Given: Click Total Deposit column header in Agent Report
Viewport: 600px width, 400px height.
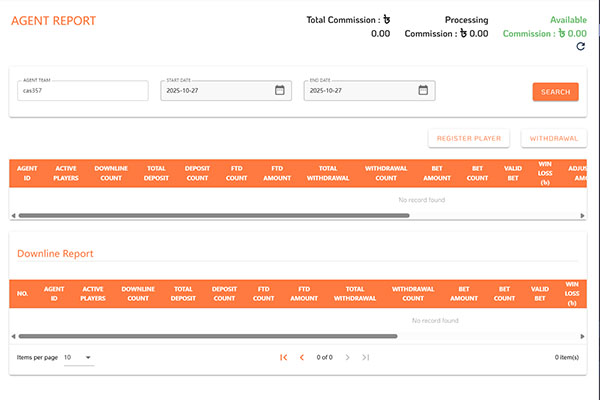Looking at the screenshot, I should pos(156,173).
